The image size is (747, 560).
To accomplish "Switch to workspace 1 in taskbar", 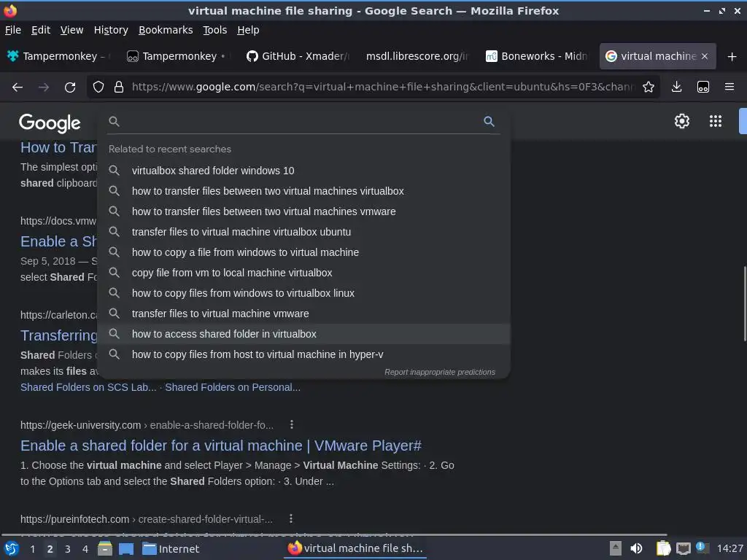I will coord(32,549).
